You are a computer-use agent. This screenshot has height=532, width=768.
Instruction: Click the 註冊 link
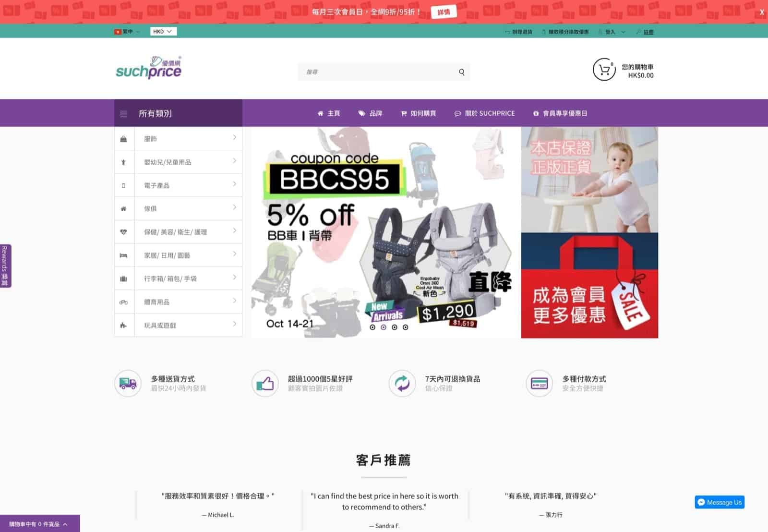click(x=648, y=32)
